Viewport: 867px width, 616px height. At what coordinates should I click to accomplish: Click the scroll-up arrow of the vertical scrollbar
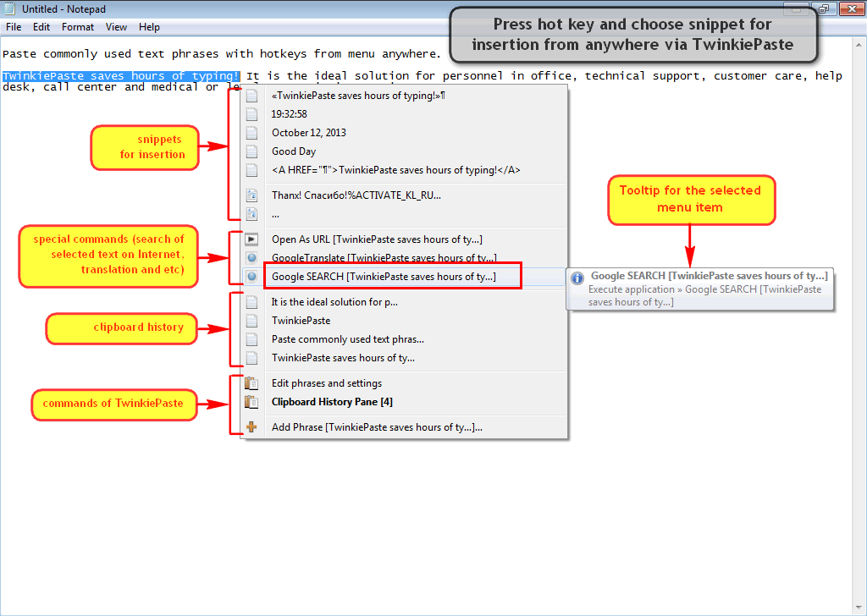point(859,44)
